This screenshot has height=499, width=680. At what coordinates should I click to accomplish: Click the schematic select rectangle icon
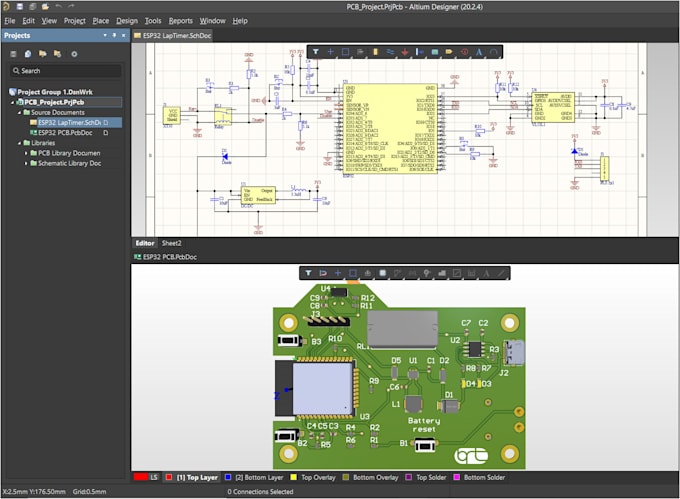(x=345, y=52)
